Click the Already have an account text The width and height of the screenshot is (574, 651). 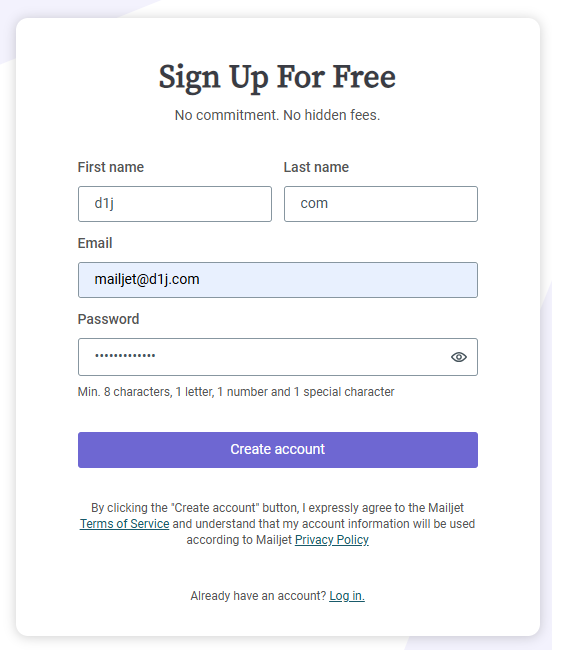258,596
